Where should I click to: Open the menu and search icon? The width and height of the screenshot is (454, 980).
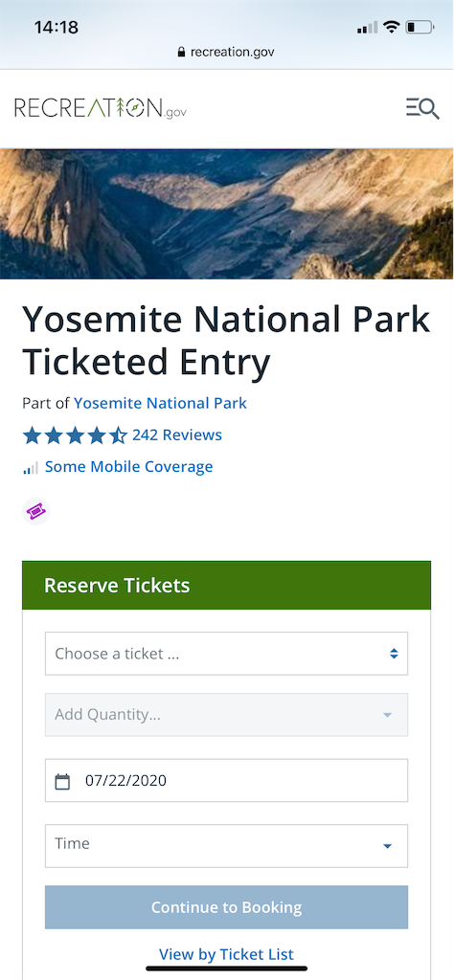[422, 109]
